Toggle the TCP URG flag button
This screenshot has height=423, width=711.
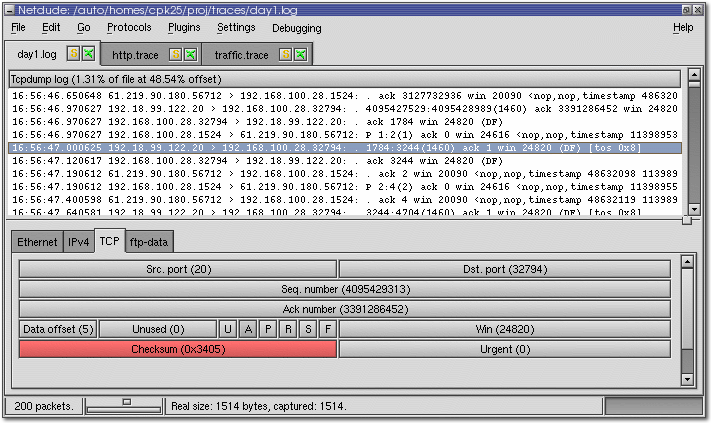coord(227,329)
